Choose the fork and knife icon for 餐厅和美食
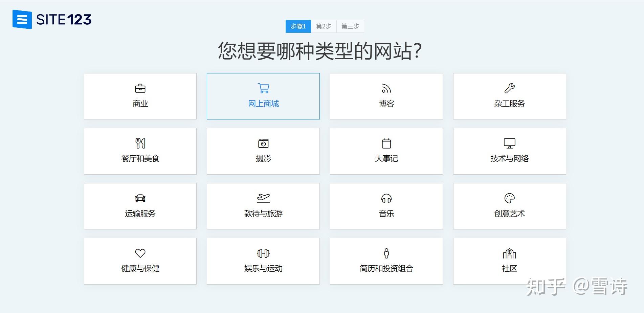 point(140,143)
